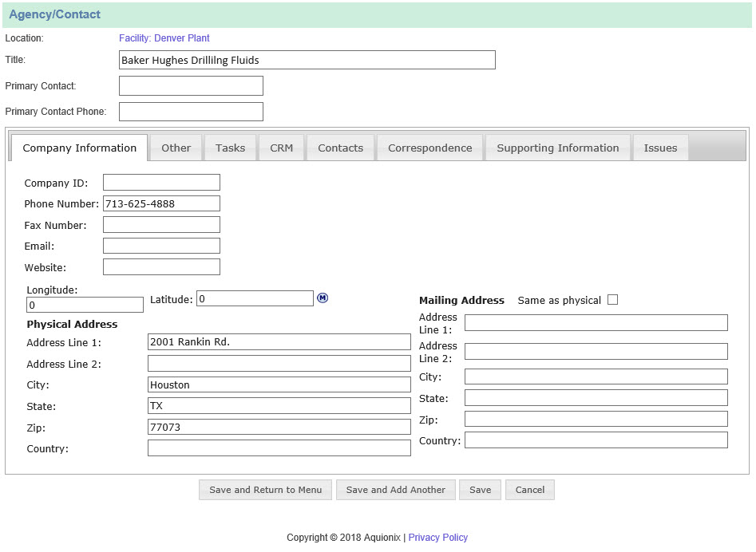Screen dimensions: 756x552
Task: Switch to the Issues tab
Action: 660,148
